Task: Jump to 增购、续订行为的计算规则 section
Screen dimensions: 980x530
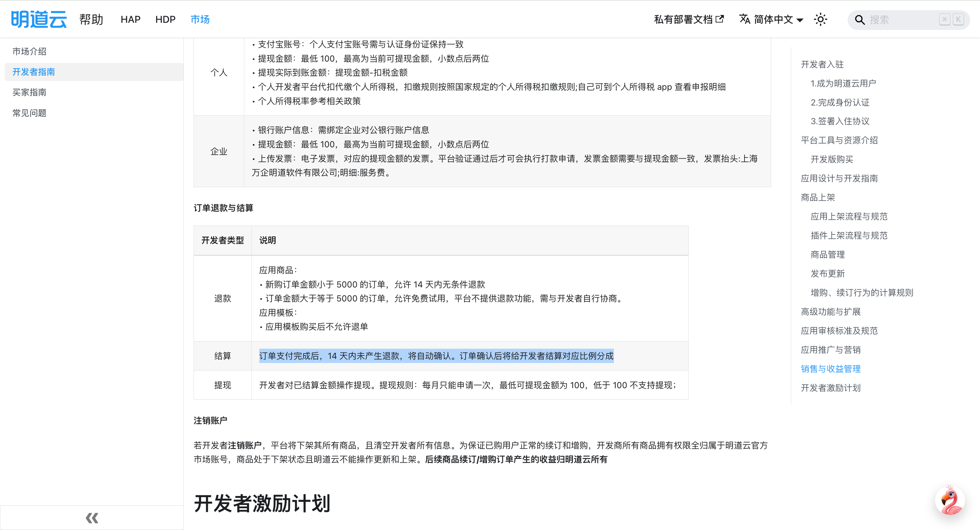Action: click(x=862, y=292)
